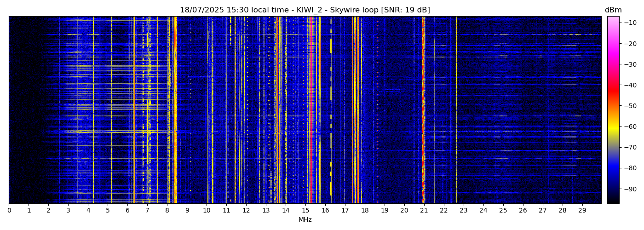Viewport: 644px width, 230px height.
Task: Click the yellow vertical line near 22.6 MHz
Action: [456, 110]
